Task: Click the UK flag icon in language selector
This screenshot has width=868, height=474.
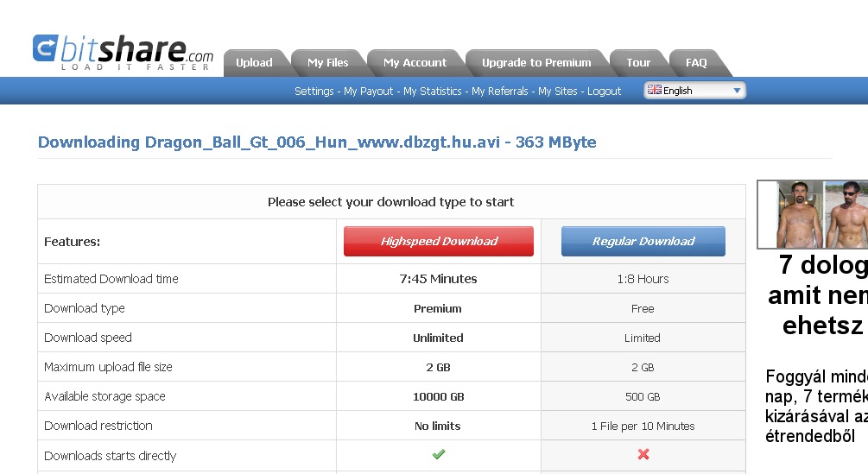Action: tap(655, 90)
